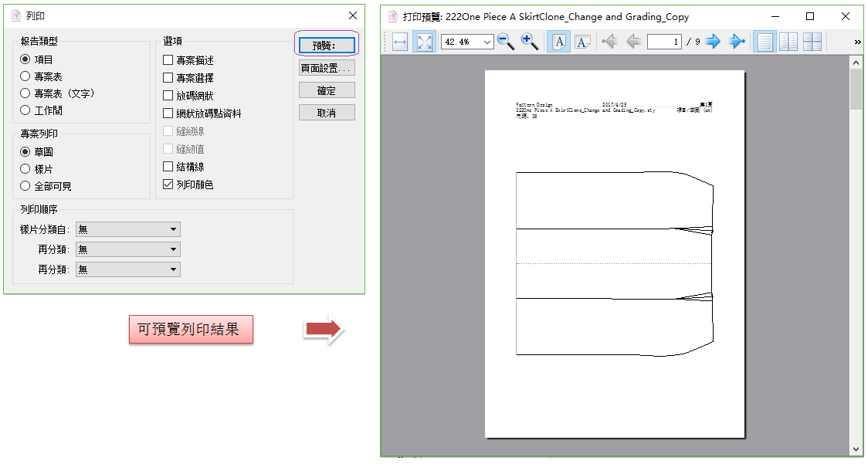Click the page number input field
The image size is (868, 464).
(x=663, y=42)
